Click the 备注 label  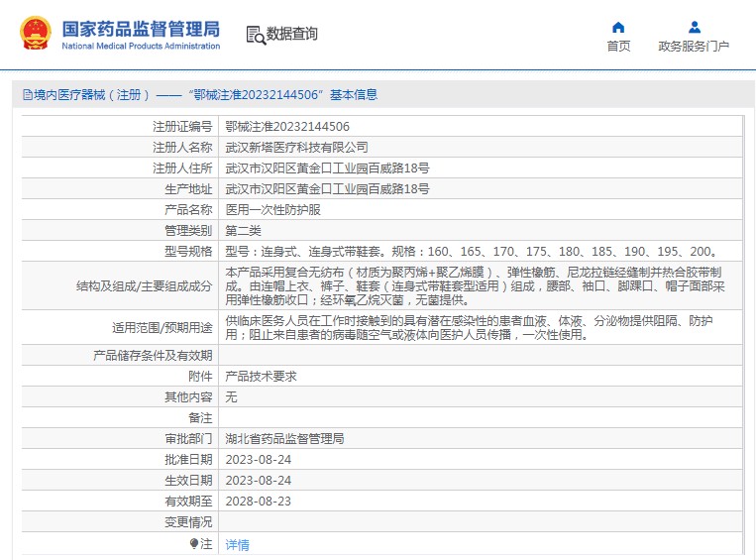click(200, 417)
